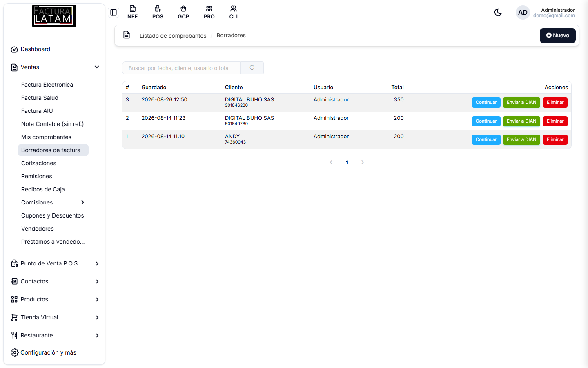Open Dashboard from the sidebar

[36, 49]
